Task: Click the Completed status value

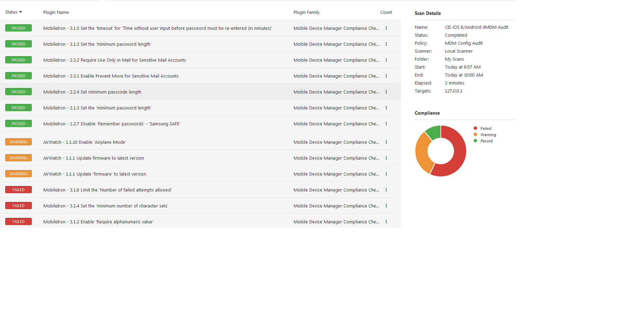Action: click(456, 35)
